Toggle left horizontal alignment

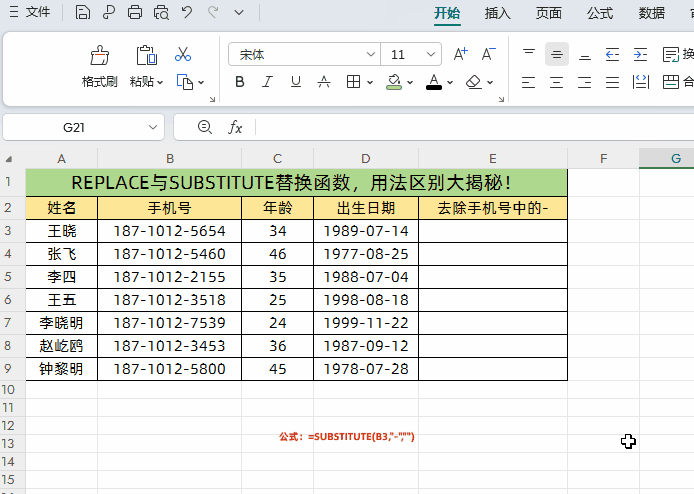click(528, 82)
